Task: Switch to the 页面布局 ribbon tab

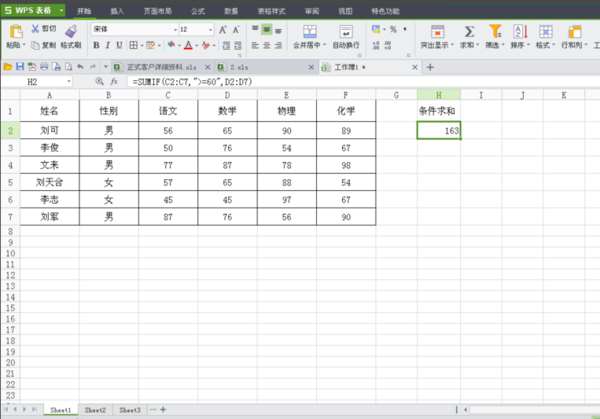Action: click(x=158, y=11)
